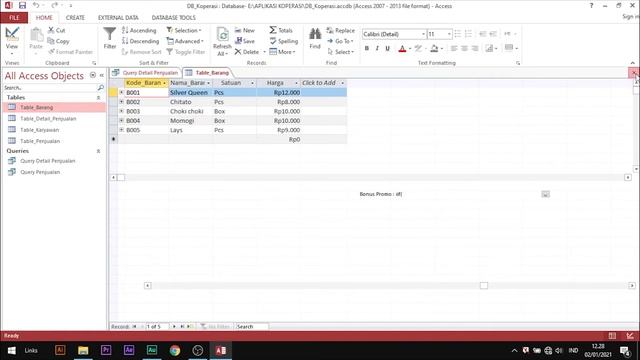Viewport: 640px width, 360px height.
Task: Collapse the navigation pane with shutter arrows
Action: coord(102,76)
